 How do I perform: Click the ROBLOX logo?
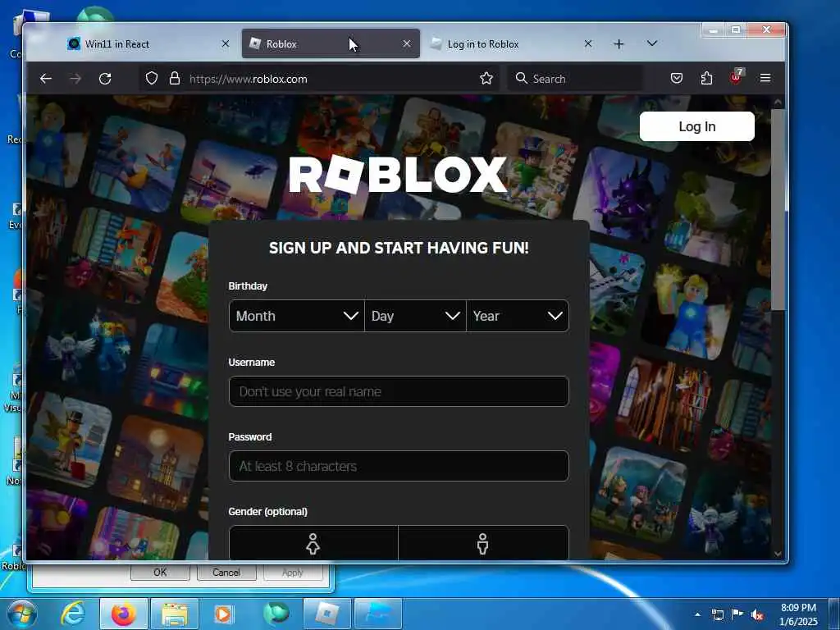click(x=398, y=174)
